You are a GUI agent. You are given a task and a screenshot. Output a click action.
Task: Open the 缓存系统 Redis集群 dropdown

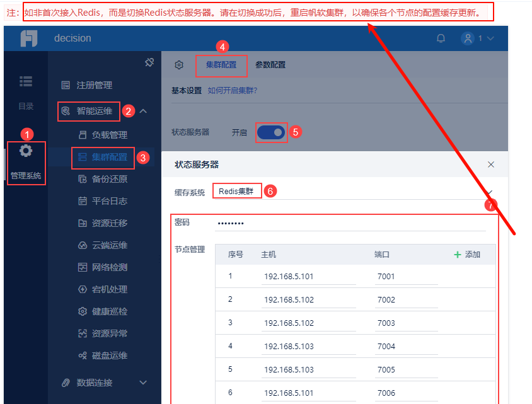tap(353, 192)
